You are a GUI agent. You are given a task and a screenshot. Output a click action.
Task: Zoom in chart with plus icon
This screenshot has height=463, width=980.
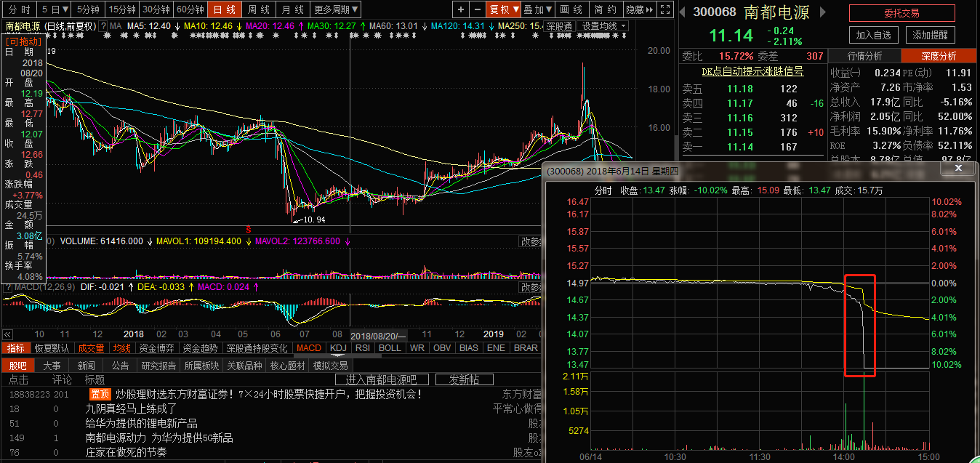tap(461, 9)
